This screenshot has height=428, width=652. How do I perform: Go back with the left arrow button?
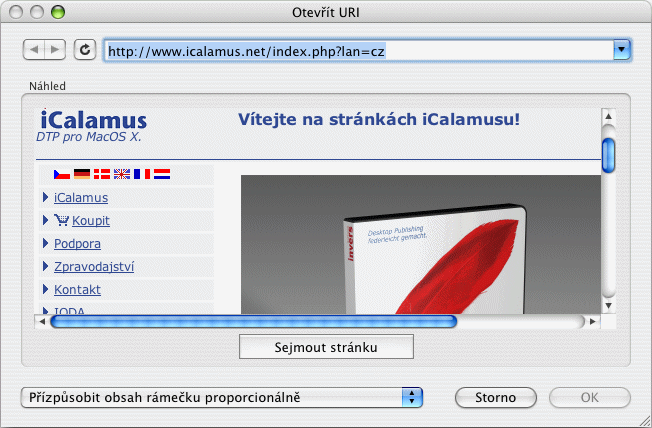click(34, 50)
